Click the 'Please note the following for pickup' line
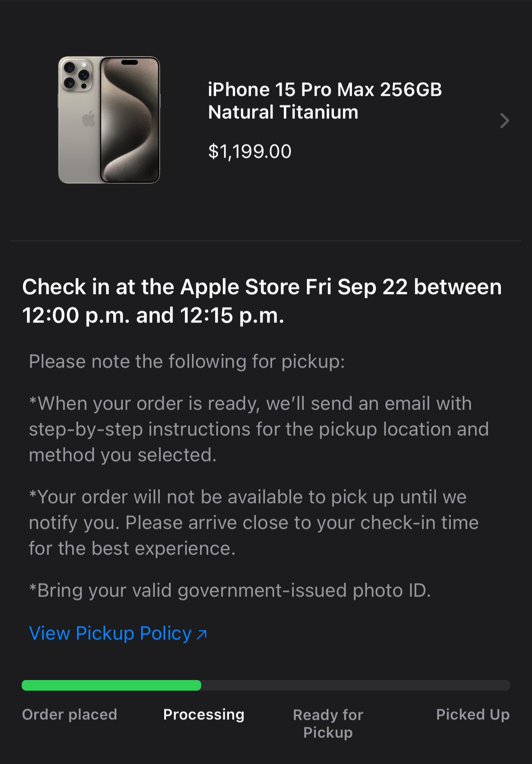 click(187, 361)
